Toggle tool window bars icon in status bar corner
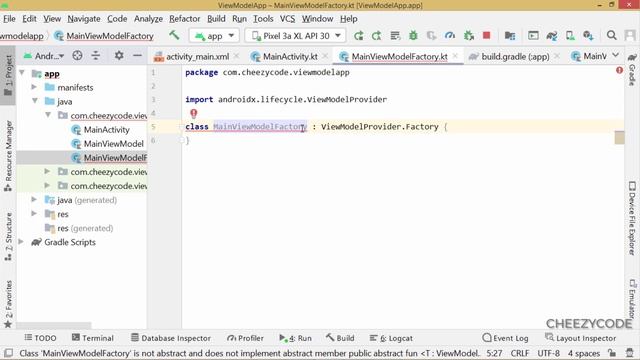640x360 pixels. click(8, 353)
